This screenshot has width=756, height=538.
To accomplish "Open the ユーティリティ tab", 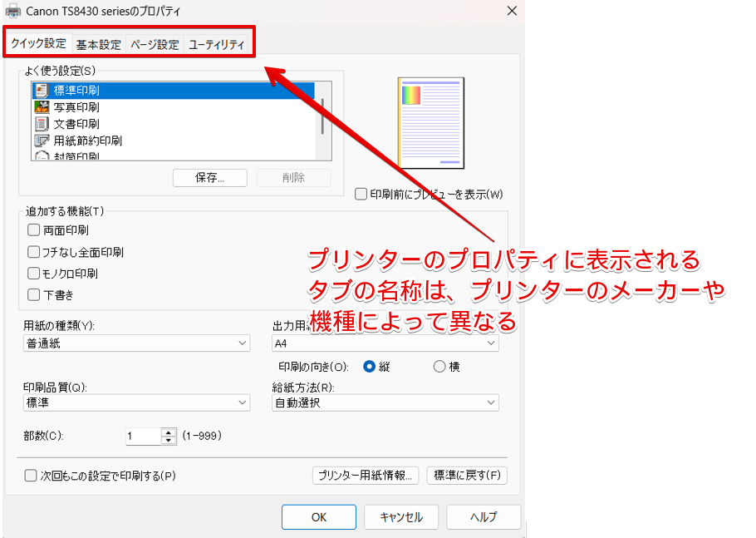I will click(214, 43).
